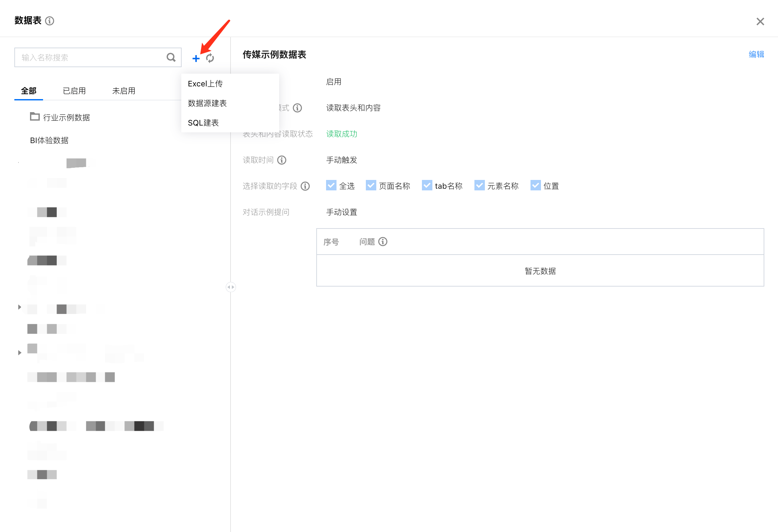Expand the first collapsed tree arrow
778x532 pixels.
[x=20, y=307]
